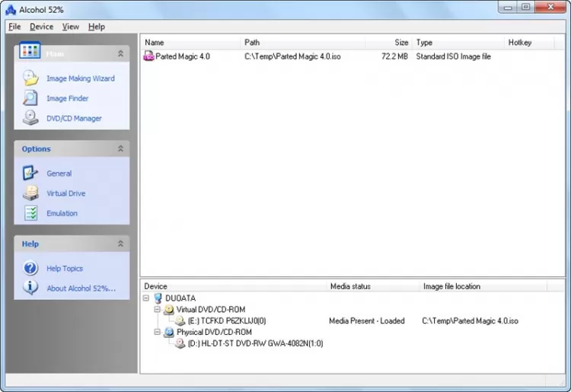Image resolution: width=571 pixels, height=392 pixels.
Task: Select the Physical DVD/CD-ROM tree item
Action: click(x=214, y=332)
